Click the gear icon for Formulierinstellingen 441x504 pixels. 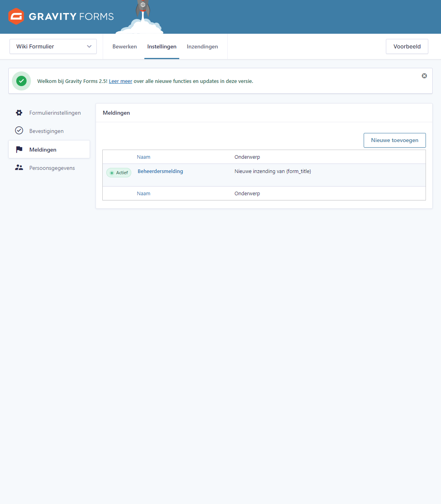coord(19,113)
